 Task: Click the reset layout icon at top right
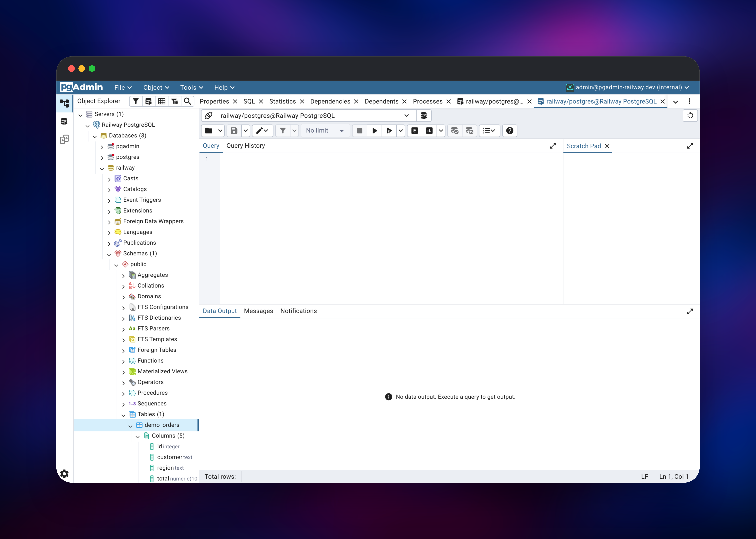click(690, 115)
